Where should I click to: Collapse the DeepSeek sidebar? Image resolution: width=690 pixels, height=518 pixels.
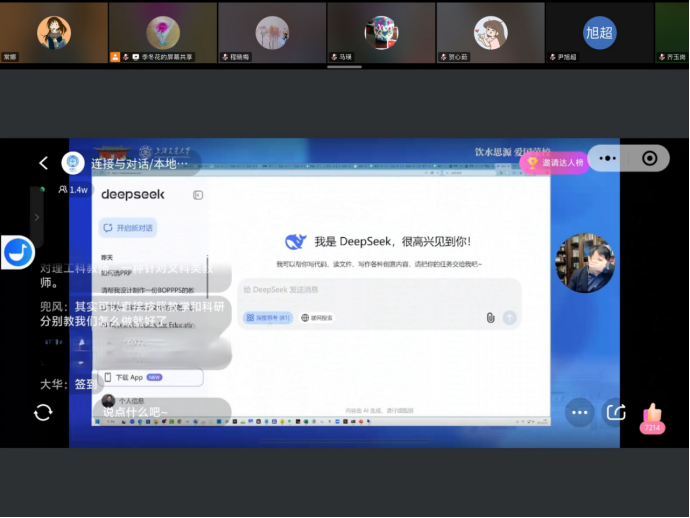point(198,195)
